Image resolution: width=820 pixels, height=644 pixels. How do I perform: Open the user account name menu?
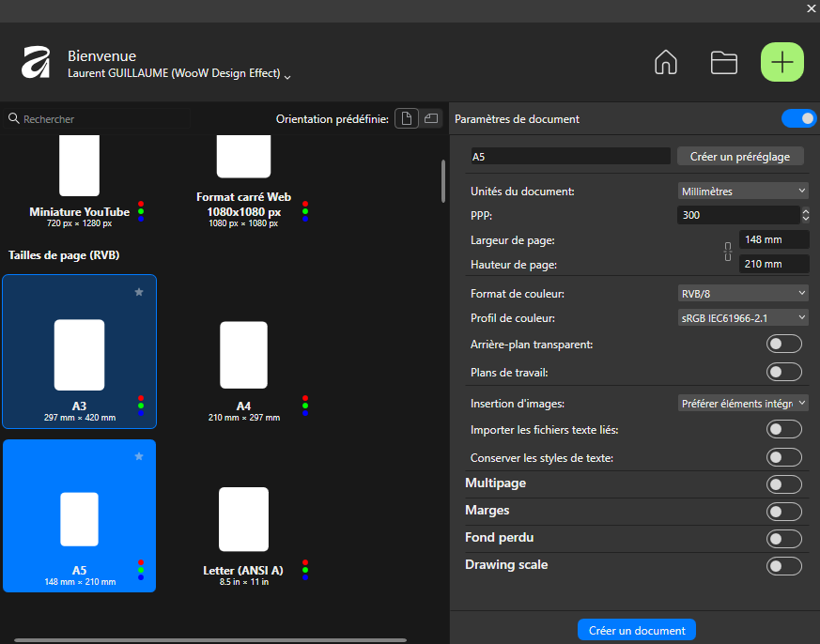click(x=178, y=74)
